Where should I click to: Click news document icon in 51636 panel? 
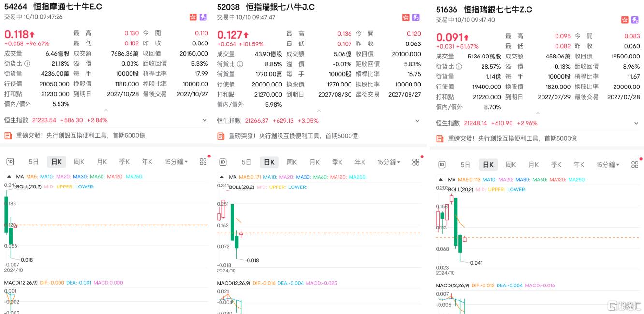click(439, 138)
